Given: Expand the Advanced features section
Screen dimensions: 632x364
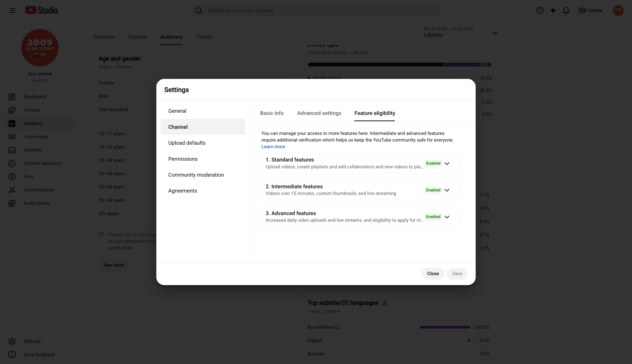Looking at the screenshot, I should 447,217.
